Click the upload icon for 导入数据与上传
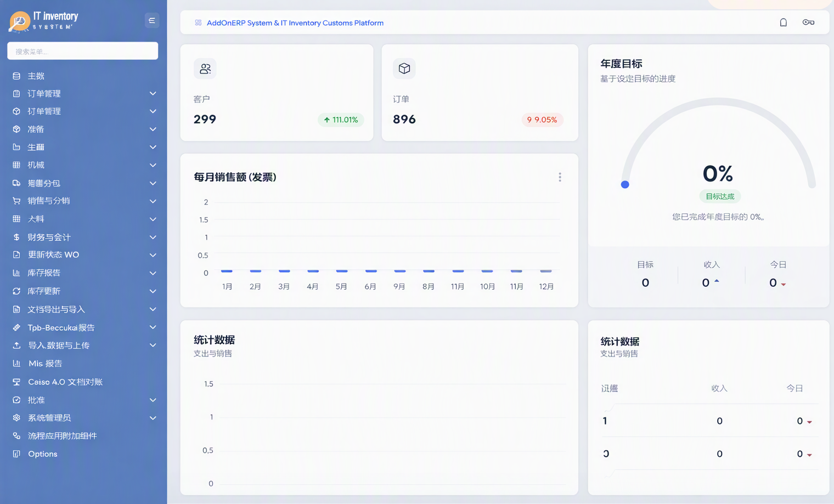This screenshot has height=504, width=834. pos(16,346)
